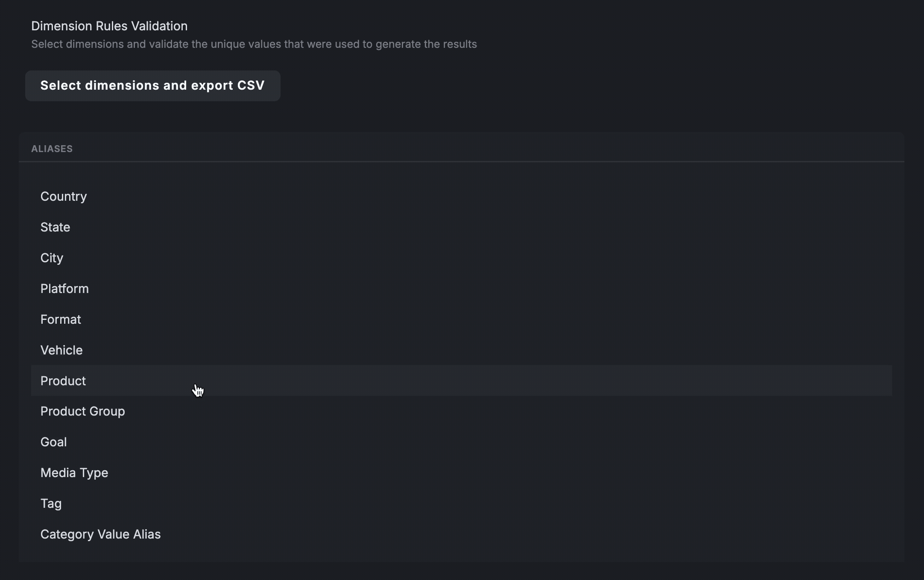
Task: Click the description text below the heading
Action: 254,44
